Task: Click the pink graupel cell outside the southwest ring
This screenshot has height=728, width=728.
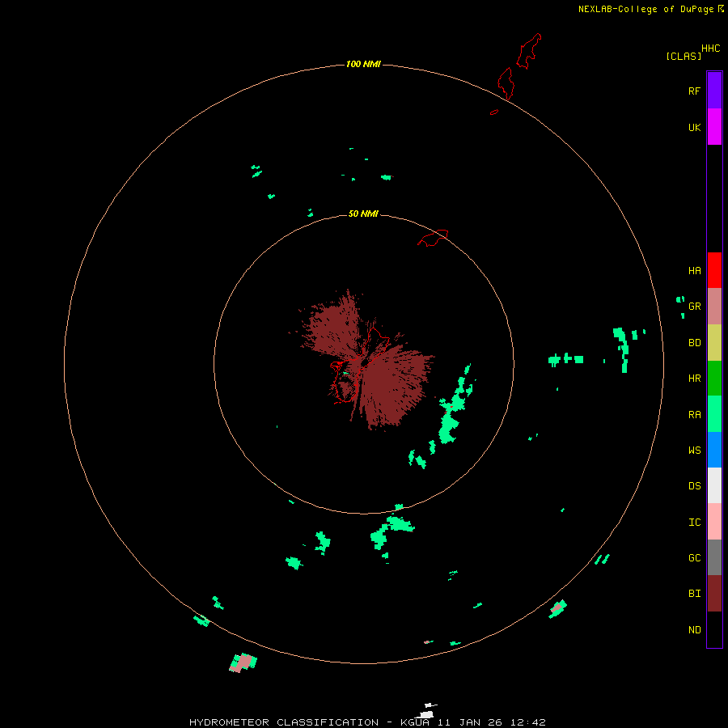Action: 243,662
